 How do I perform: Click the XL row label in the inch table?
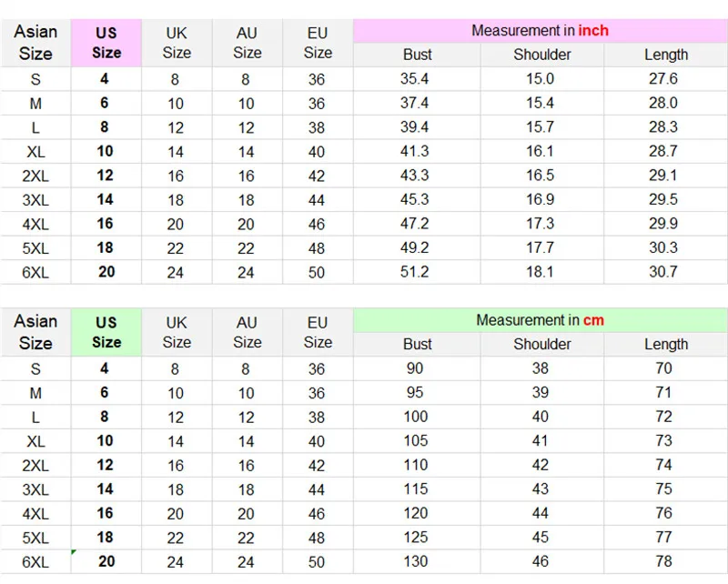pos(35,152)
